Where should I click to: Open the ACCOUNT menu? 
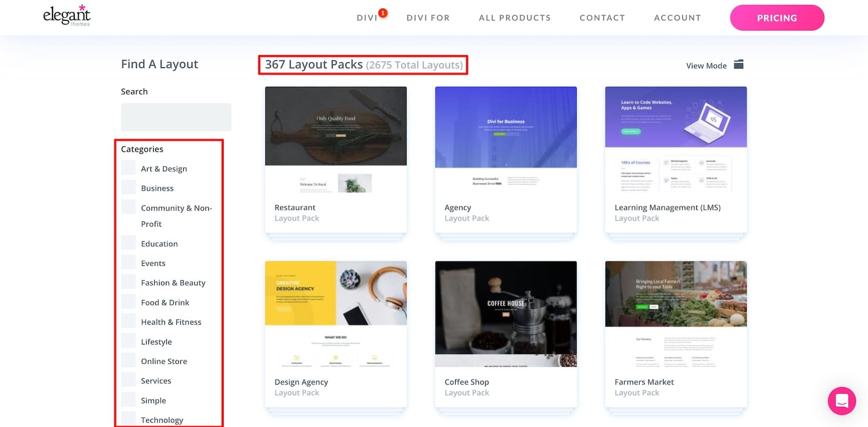(678, 18)
